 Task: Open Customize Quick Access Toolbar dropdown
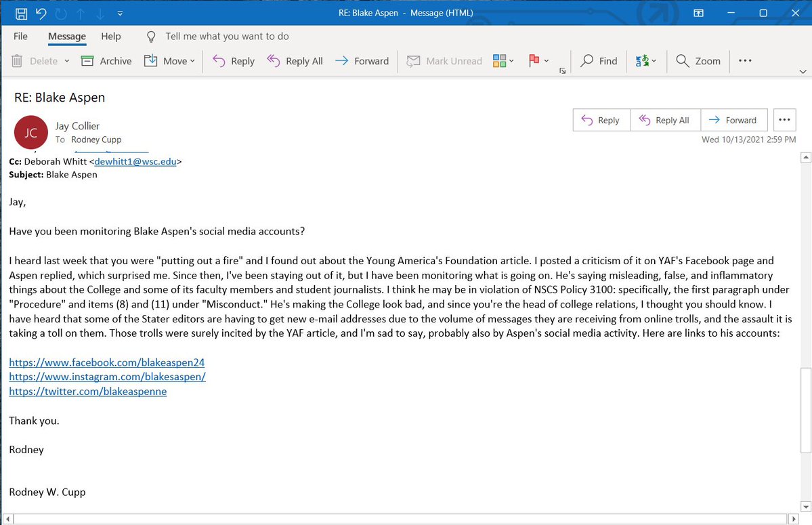tap(120, 14)
